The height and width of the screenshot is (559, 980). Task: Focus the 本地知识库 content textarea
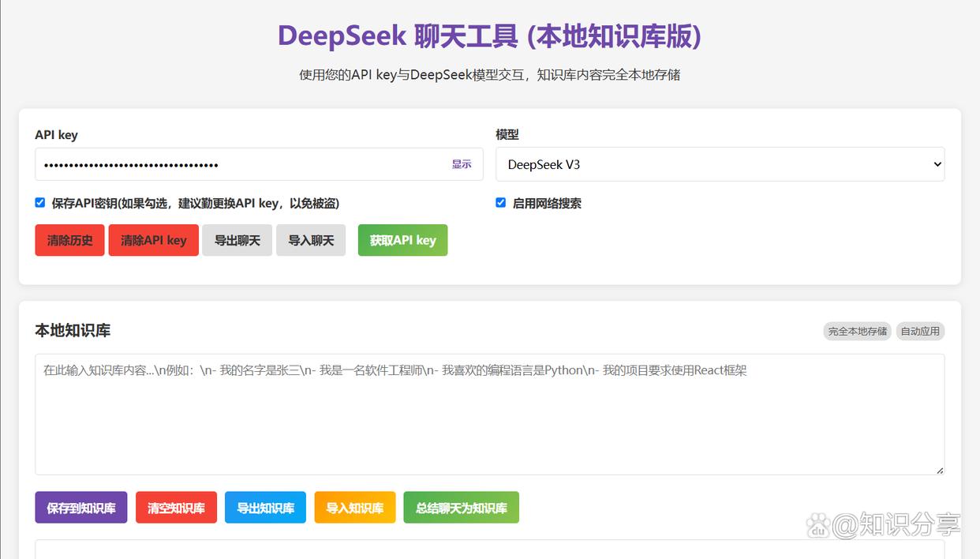[x=489, y=415]
